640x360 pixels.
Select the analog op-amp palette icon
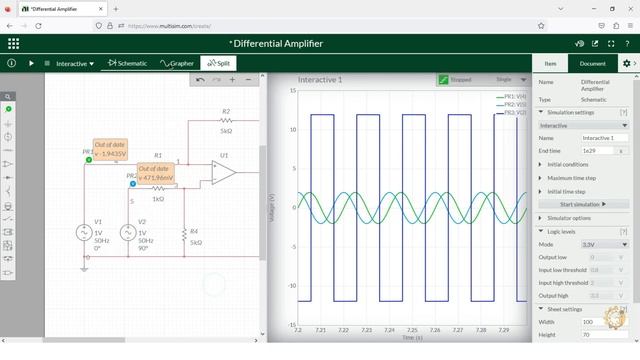8,164
